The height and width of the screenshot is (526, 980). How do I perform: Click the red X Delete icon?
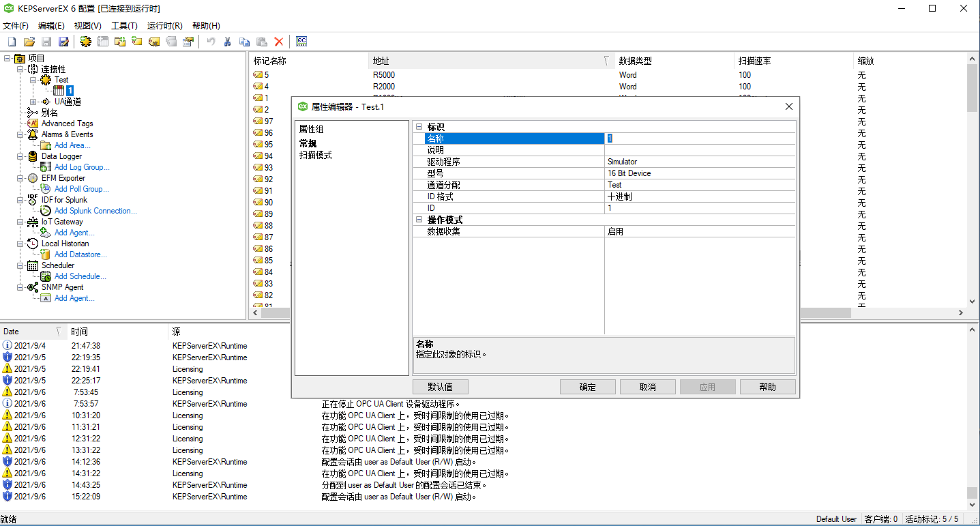pyautogui.click(x=278, y=42)
